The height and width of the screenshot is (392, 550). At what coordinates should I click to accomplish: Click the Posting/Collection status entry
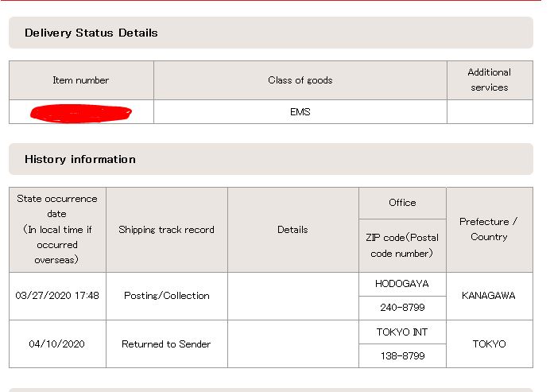167,296
